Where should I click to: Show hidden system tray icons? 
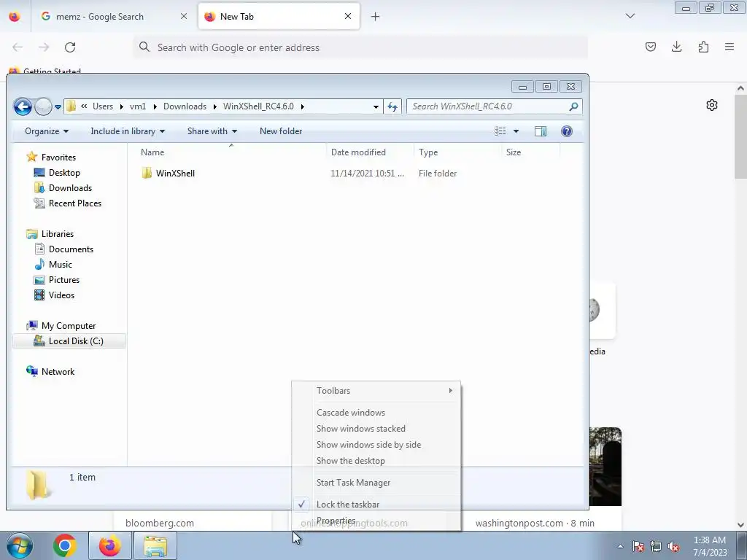[620, 547]
